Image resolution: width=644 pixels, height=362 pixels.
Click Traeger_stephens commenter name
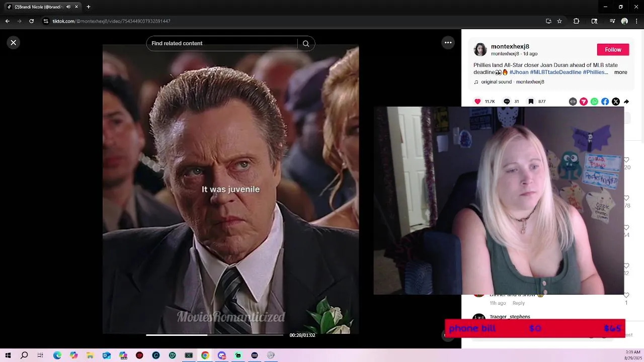[510, 317]
